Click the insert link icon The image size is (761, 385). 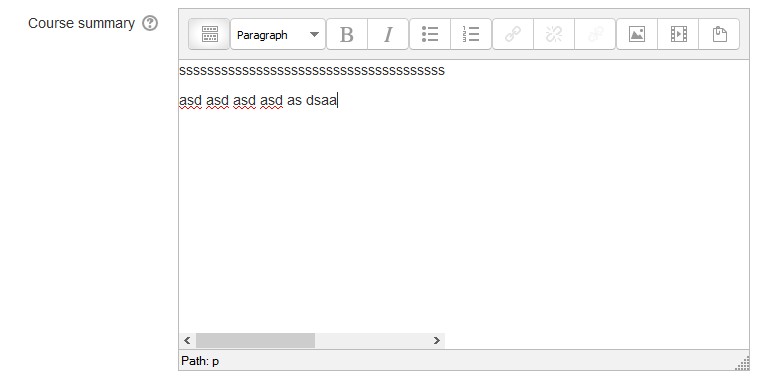(x=513, y=34)
